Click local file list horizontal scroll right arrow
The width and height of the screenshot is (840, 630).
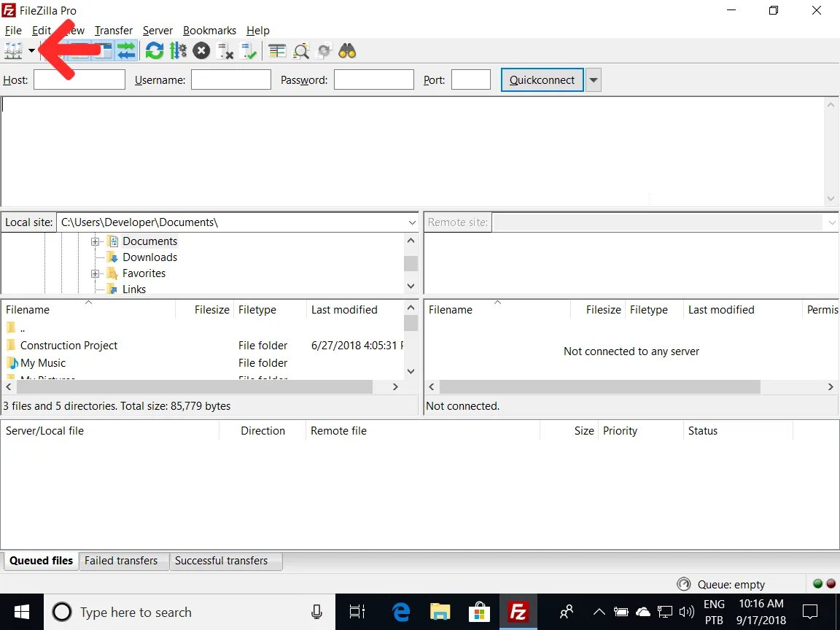point(395,386)
